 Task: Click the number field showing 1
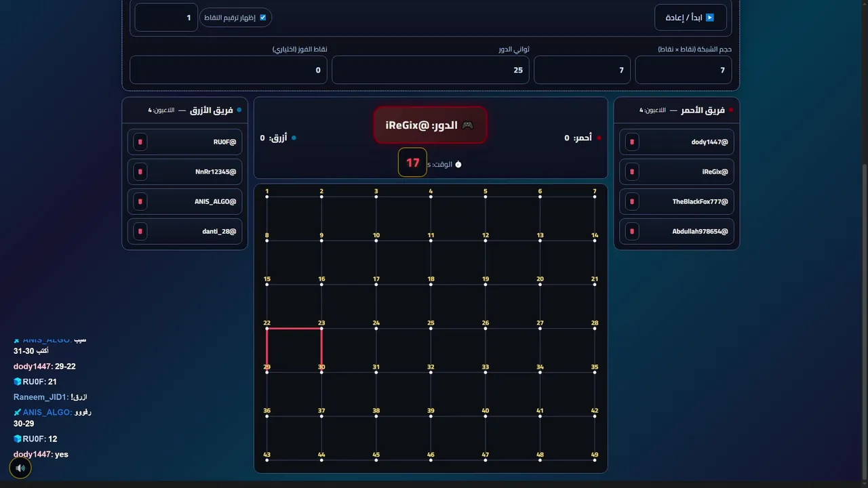(166, 18)
